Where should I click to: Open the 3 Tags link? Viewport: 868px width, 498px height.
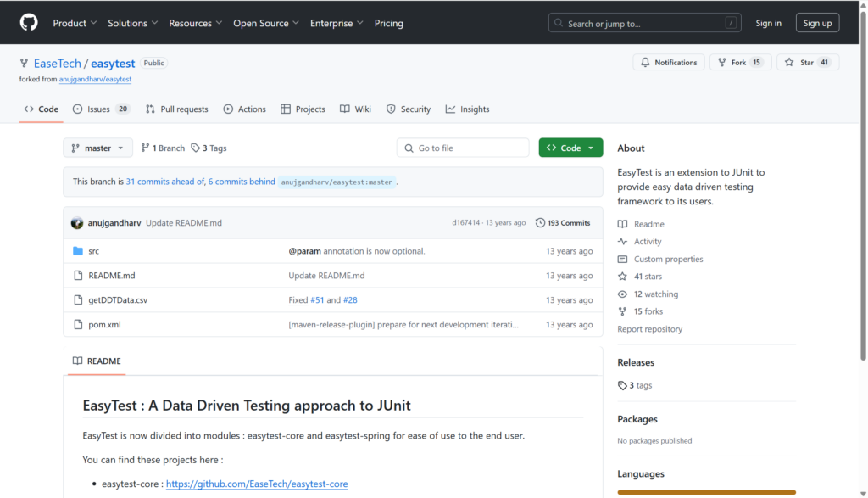pos(209,148)
